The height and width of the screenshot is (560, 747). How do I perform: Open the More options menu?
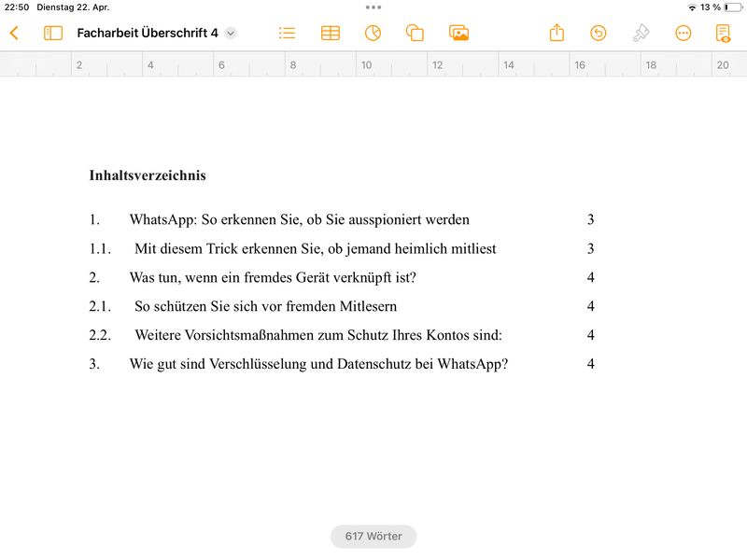pos(683,33)
